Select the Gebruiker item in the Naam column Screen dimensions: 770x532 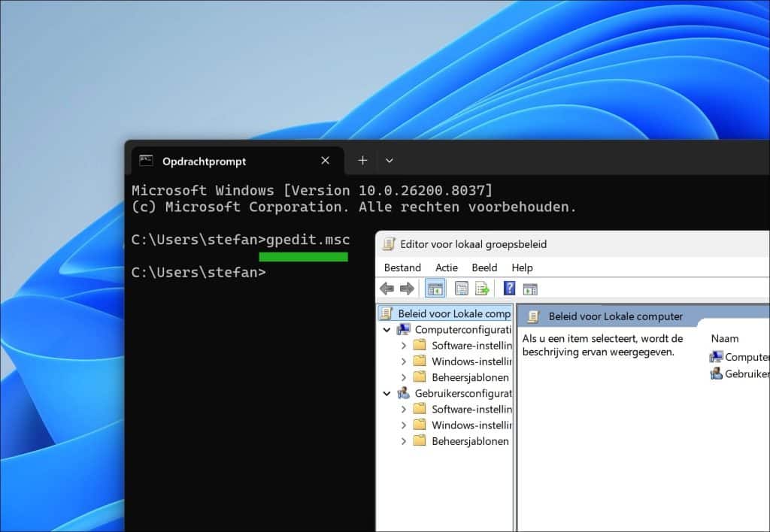click(x=739, y=373)
